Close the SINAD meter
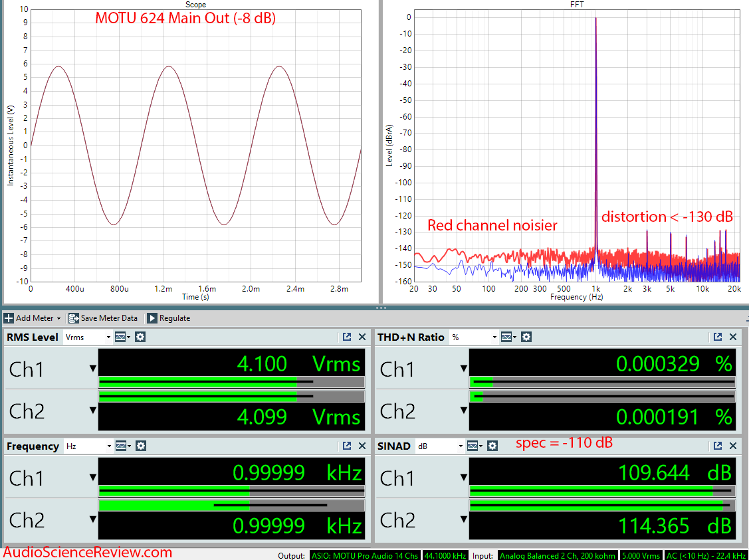 pos(733,446)
